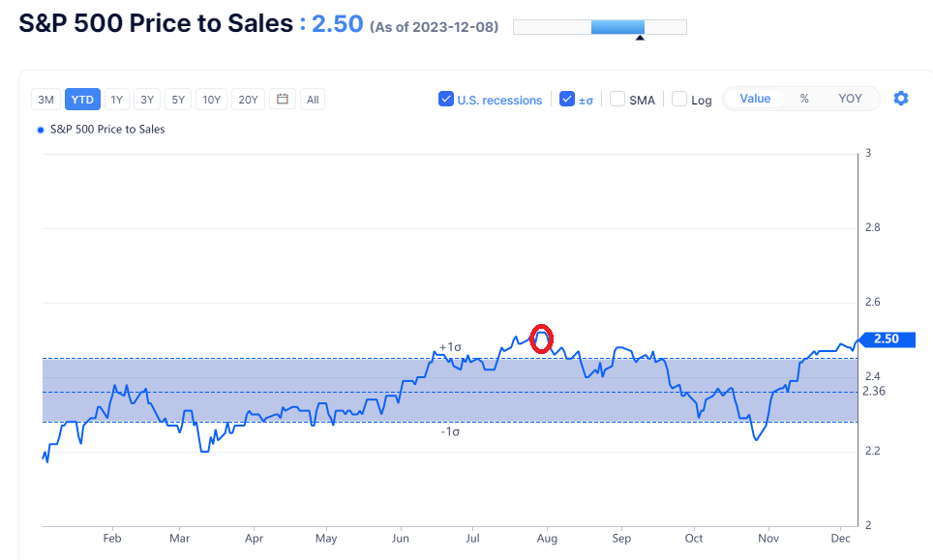Enable the Log scale checkbox
This screenshot has width=933, height=560.
pyautogui.click(x=679, y=99)
